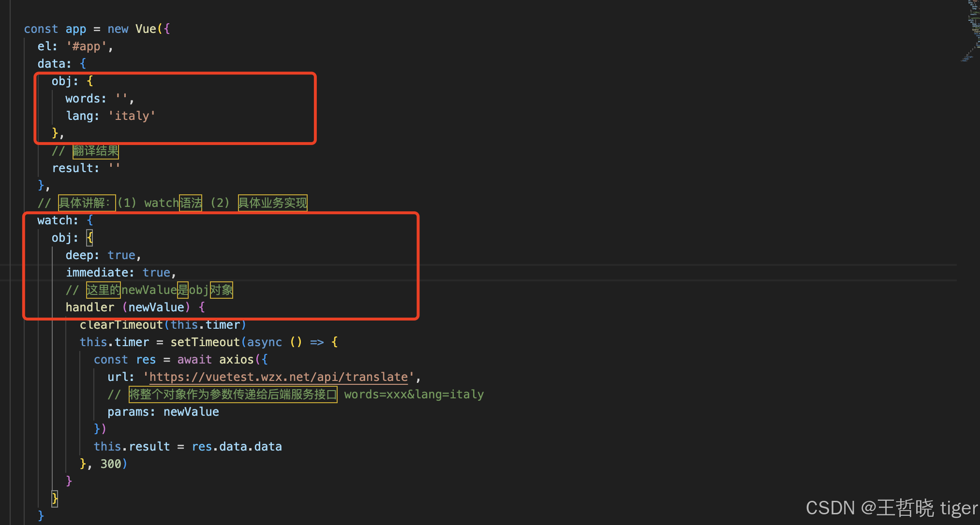Place cursor on "words: ''," line
Screen dimensions: 980x525
pyautogui.click(x=100, y=99)
